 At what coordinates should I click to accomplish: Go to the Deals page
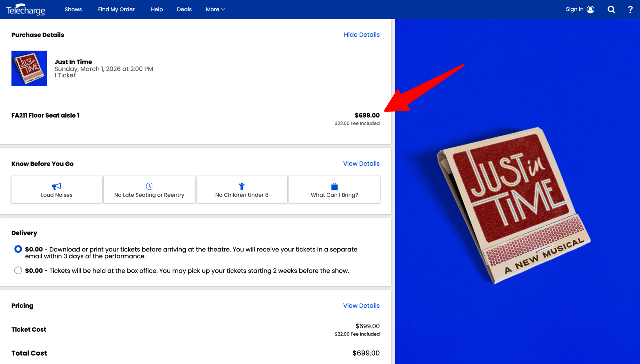click(184, 10)
